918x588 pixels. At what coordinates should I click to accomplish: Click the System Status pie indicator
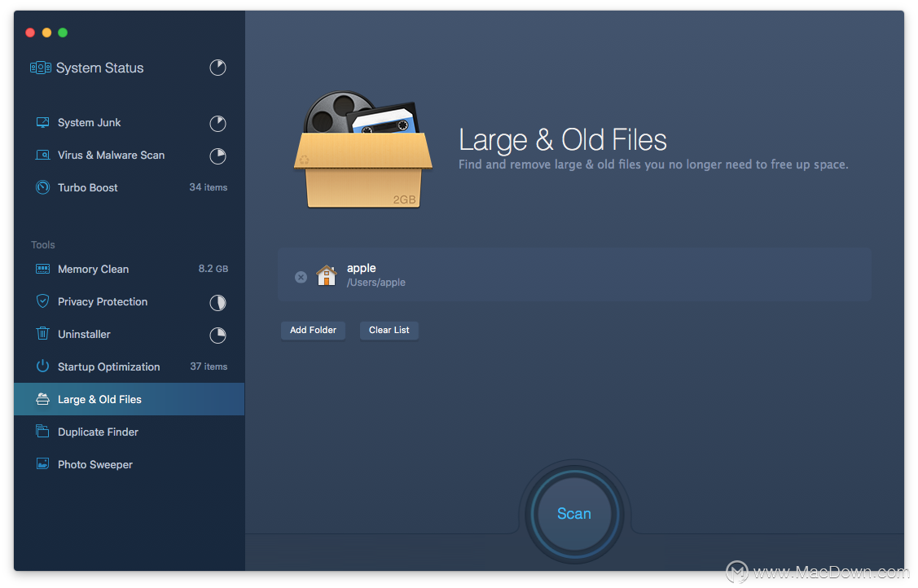pos(217,68)
